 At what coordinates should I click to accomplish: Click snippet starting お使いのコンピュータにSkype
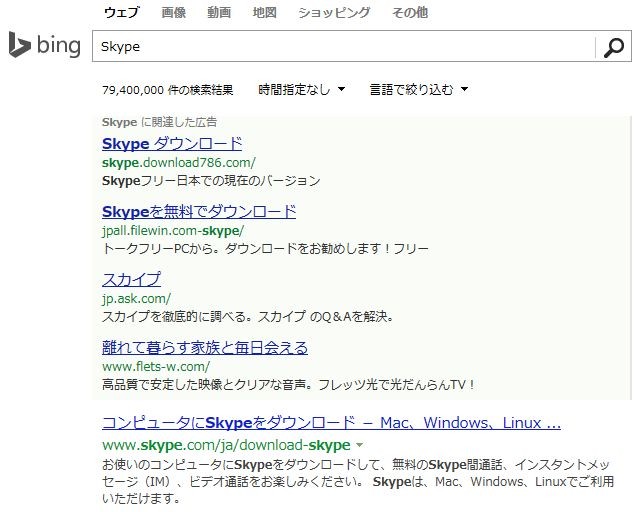358,481
